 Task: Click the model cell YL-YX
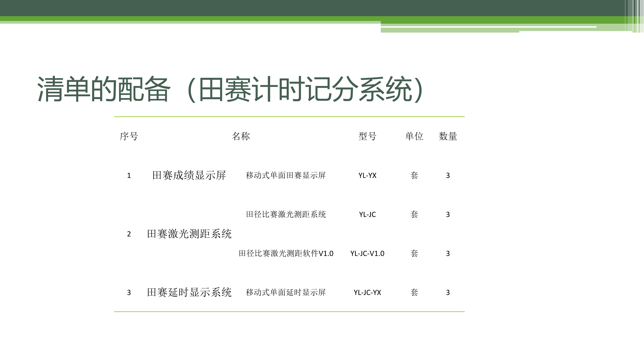coord(367,175)
